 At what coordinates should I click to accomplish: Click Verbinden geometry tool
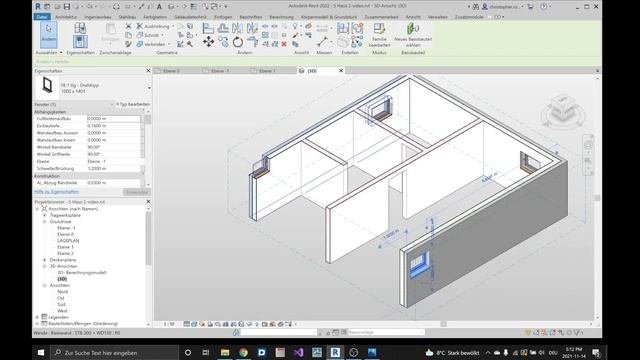point(151,44)
